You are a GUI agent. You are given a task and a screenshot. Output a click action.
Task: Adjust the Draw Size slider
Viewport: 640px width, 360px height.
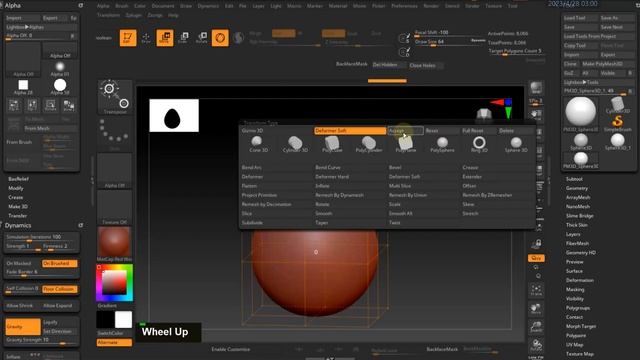click(x=442, y=42)
